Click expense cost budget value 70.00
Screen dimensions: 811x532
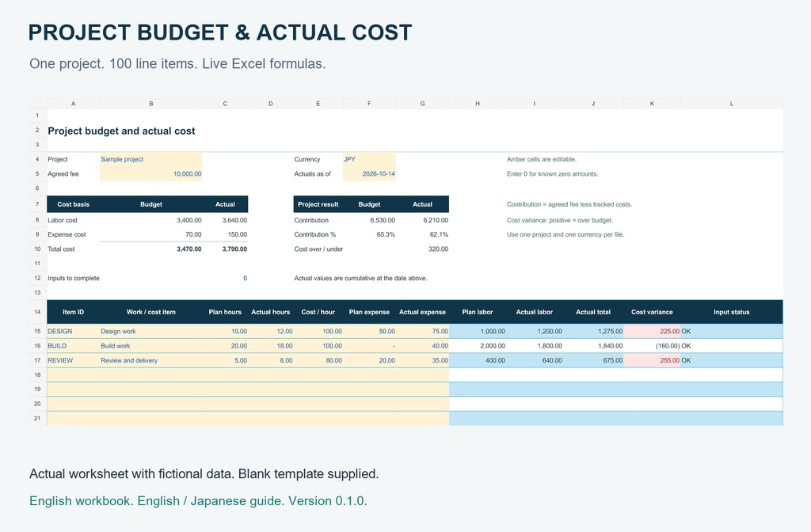pyautogui.click(x=151, y=234)
